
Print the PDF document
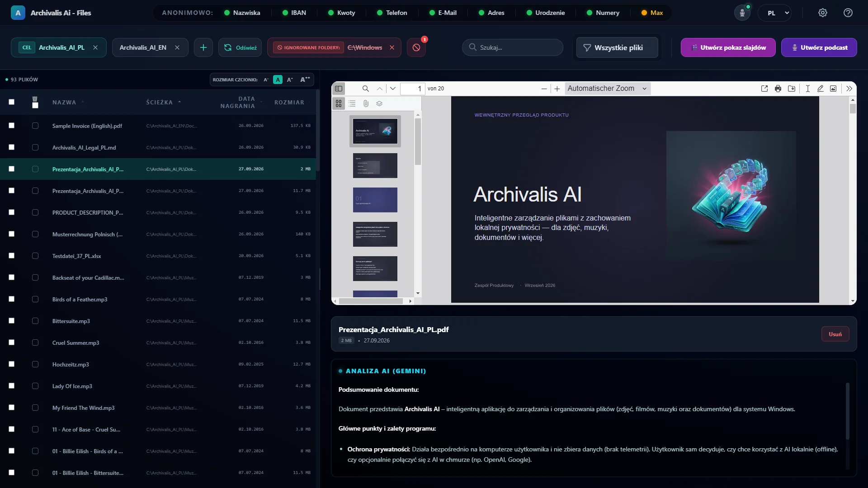click(778, 89)
